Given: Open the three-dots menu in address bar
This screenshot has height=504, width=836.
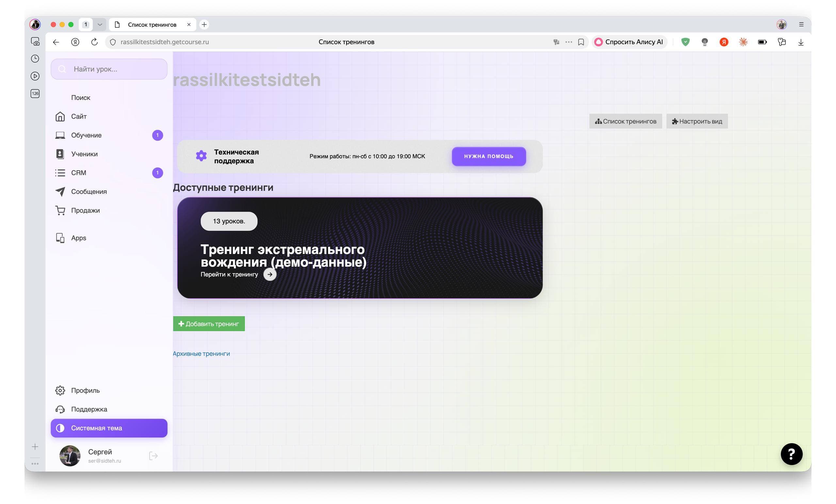Looking at the screenshot, I should 569,42.
